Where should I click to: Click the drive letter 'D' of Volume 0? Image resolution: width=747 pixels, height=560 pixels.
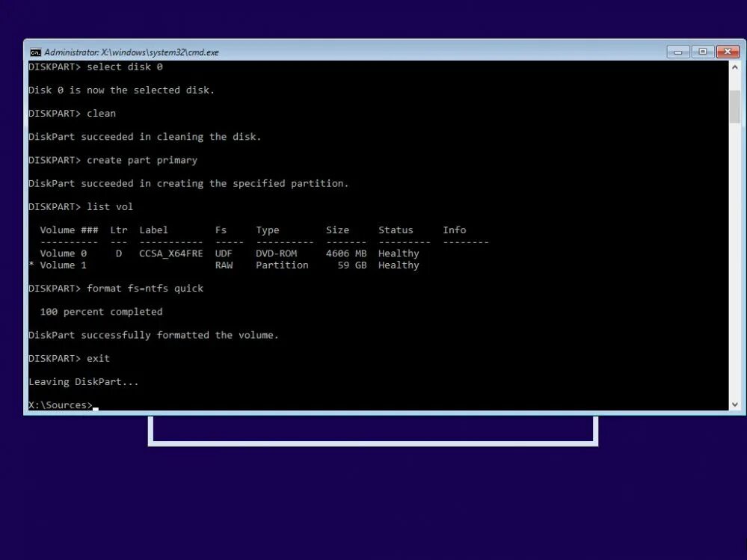point(119,253)
